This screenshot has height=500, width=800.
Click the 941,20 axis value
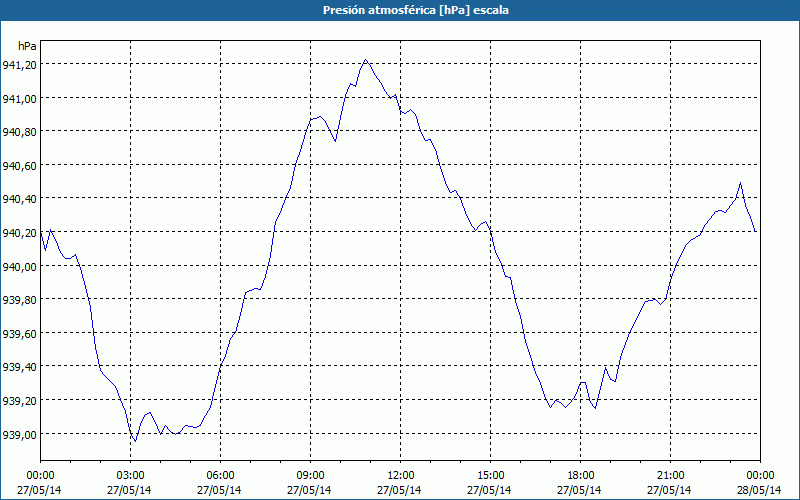coord(19,64)
